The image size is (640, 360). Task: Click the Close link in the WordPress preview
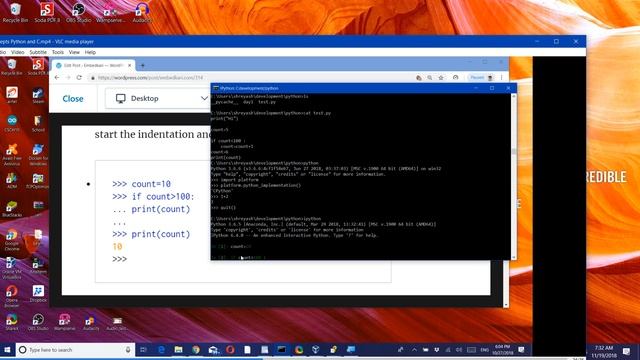(73, 99)
